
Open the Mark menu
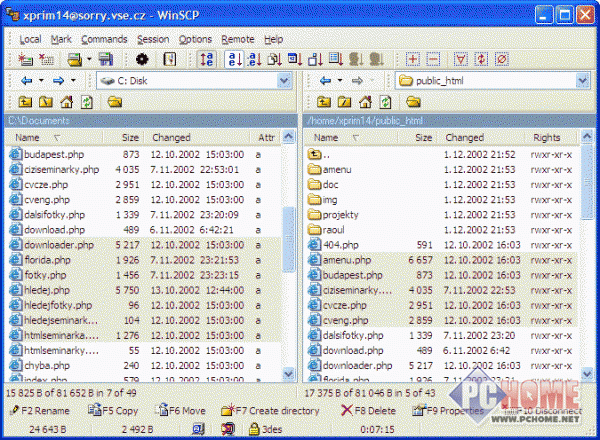coord(61,39)
